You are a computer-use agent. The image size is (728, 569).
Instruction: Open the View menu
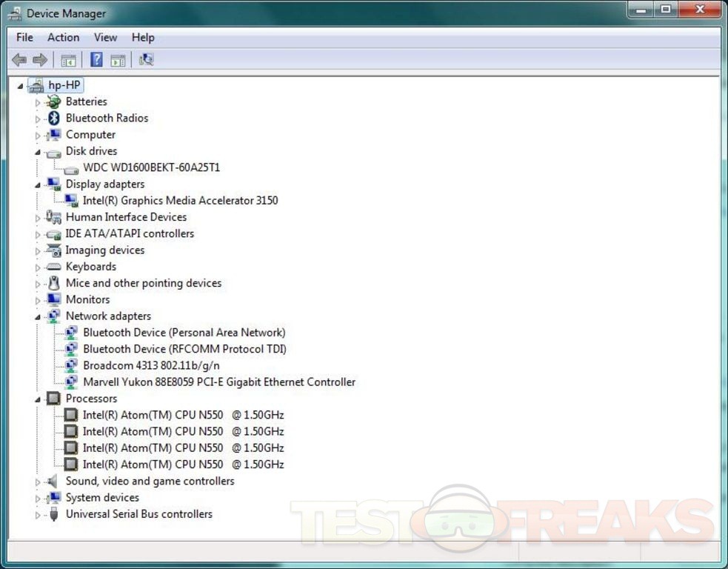105,37
